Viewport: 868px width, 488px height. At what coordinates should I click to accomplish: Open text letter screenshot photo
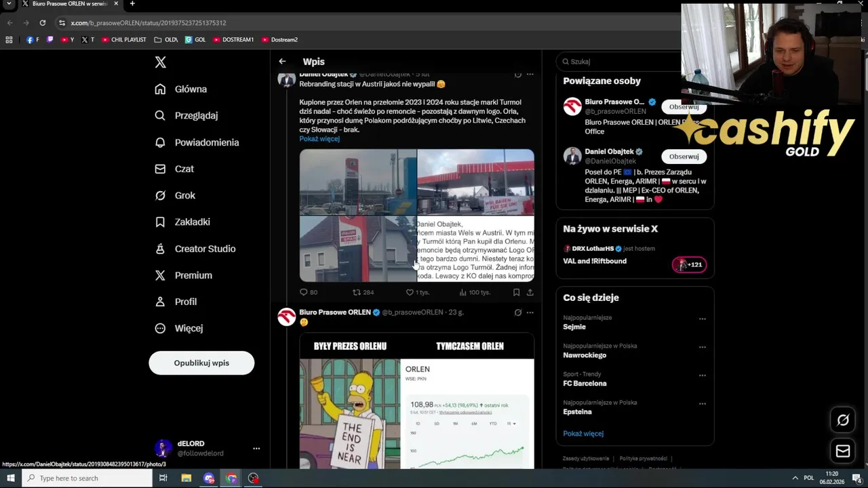click(475, 249)
